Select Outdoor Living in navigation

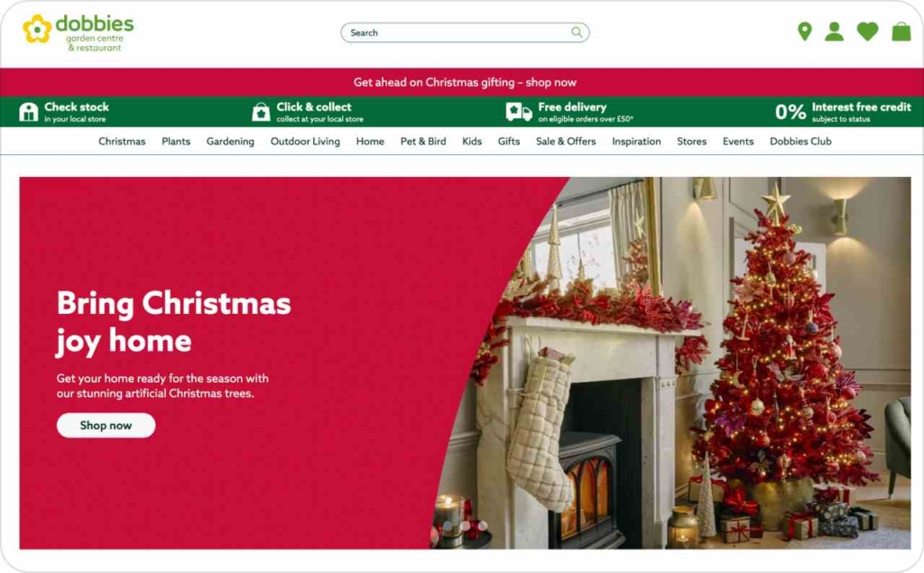coord(305,142)
